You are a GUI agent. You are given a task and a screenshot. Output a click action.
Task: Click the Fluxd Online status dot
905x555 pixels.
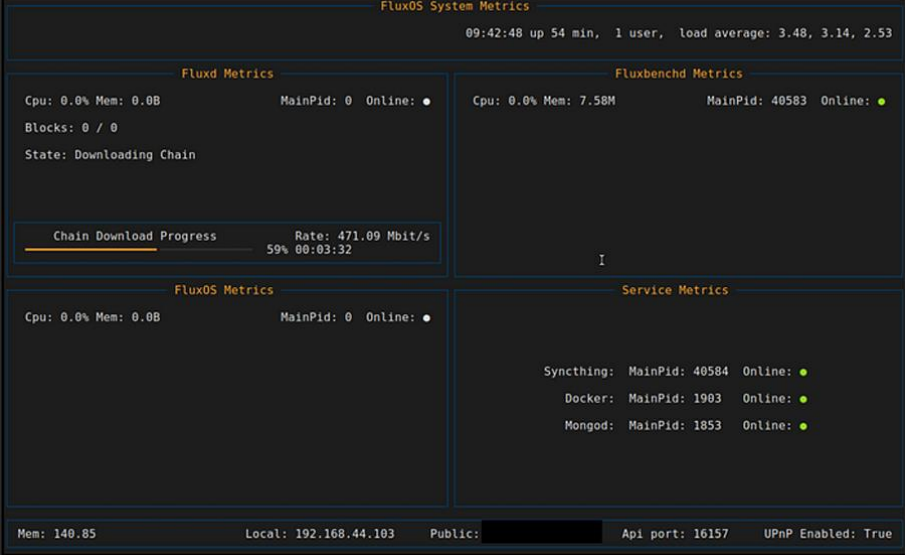pos(427,101)
